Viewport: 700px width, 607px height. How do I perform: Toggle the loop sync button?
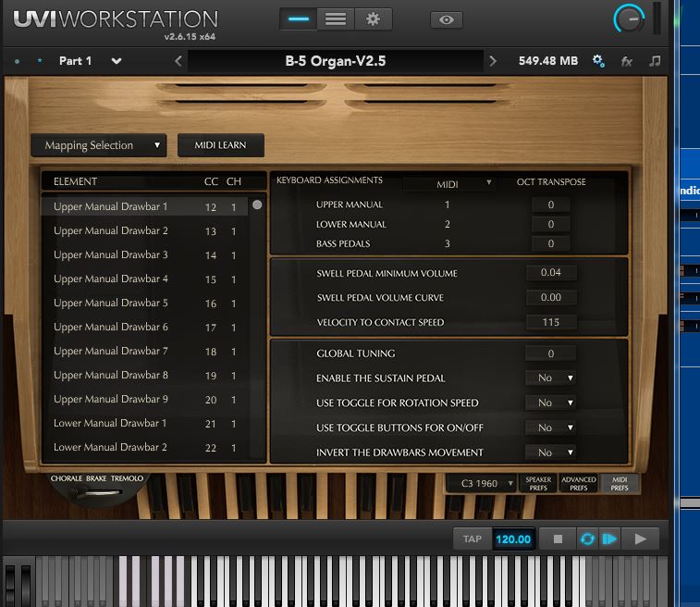587,539
